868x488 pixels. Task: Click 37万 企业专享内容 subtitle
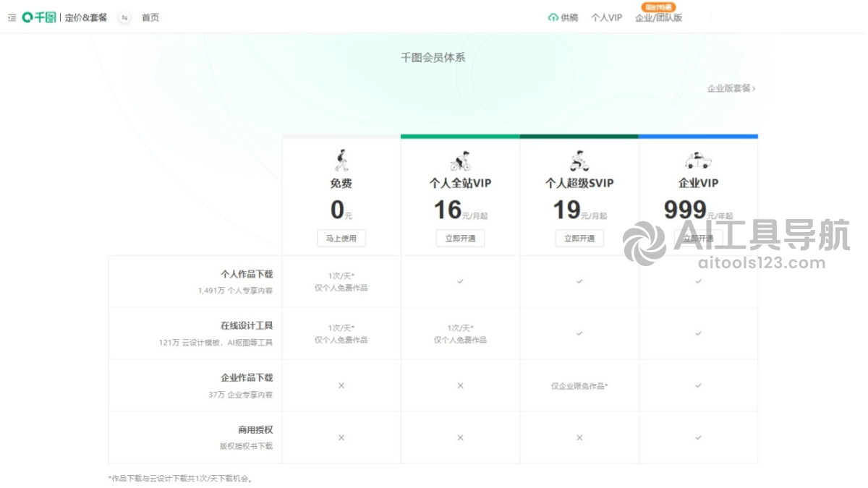point(241,395)
